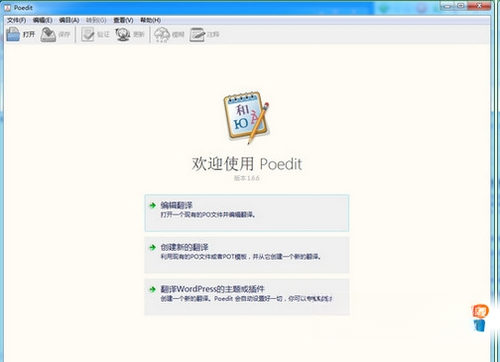The height and width of the screenshot is (362, 500).
Task: Click the Comment (注释) notepad toolbar icon
Action: [197, 34]
